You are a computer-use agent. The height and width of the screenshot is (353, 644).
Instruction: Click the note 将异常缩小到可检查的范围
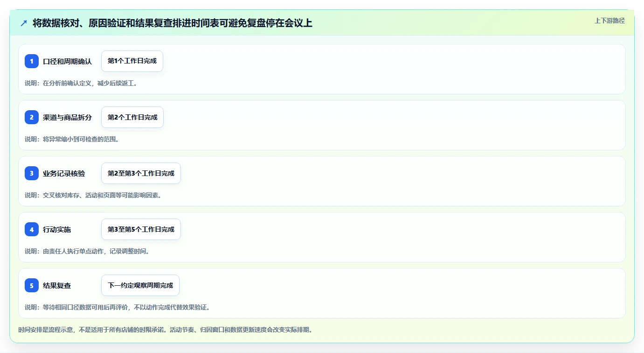point(72,139)
